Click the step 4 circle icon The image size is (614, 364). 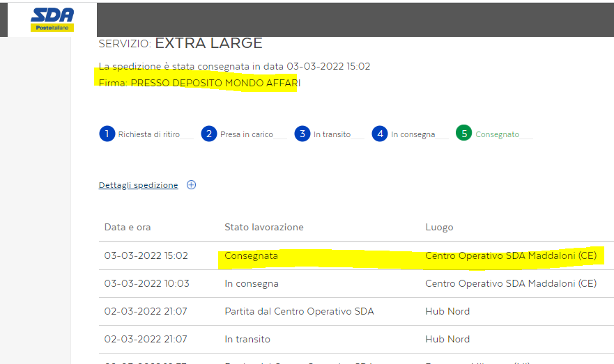(380, 134)
